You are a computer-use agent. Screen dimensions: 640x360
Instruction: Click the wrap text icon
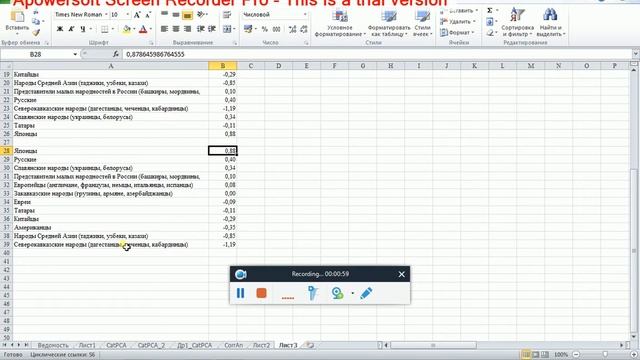pos(227,15)
